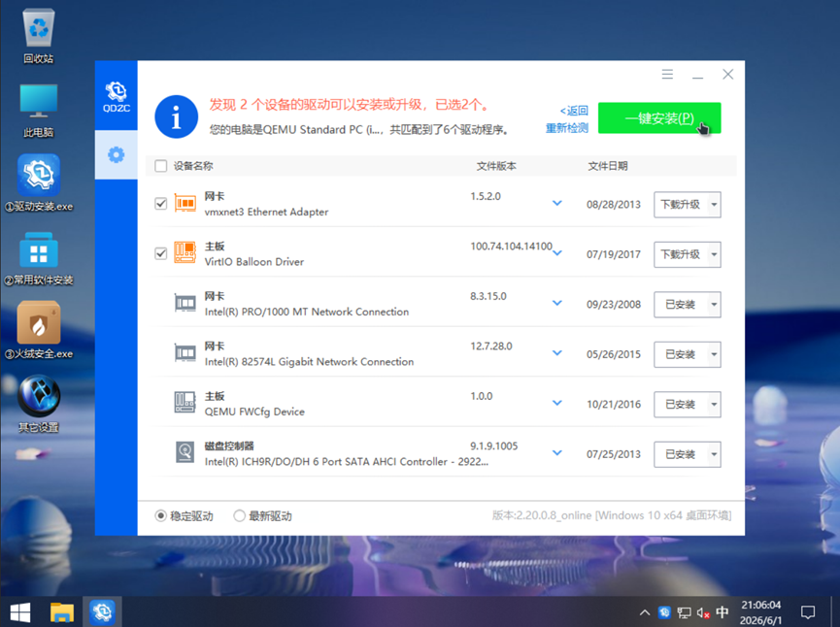This screenshot has height=627, width=840.
Task: Expand version list for version 12.7.28.0
Action: (x=557, y=353)
